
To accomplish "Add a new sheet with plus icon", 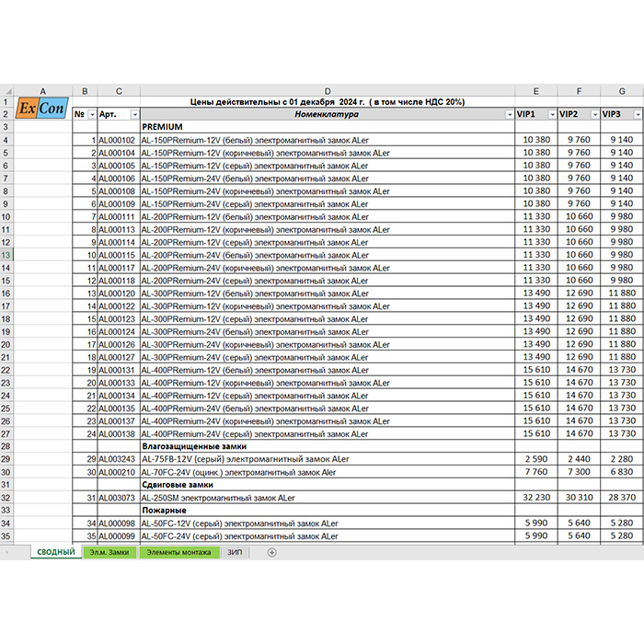I will 271,552.
